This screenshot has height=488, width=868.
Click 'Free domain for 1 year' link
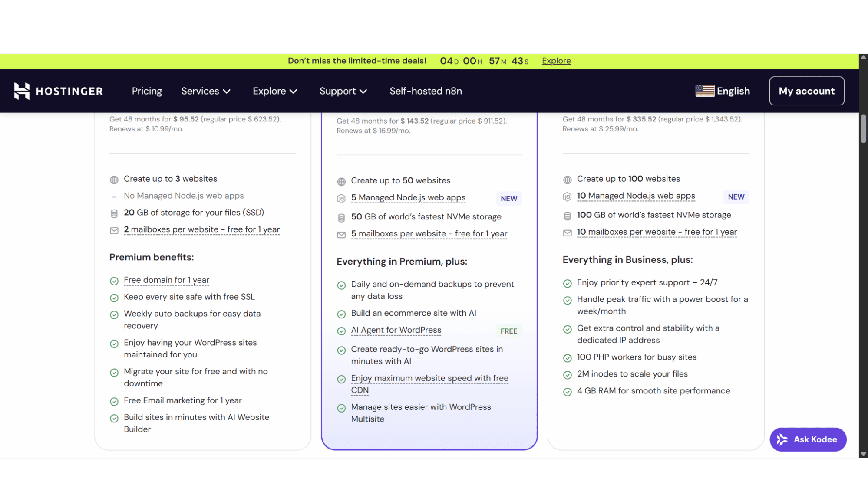click(x=166, y=280)
